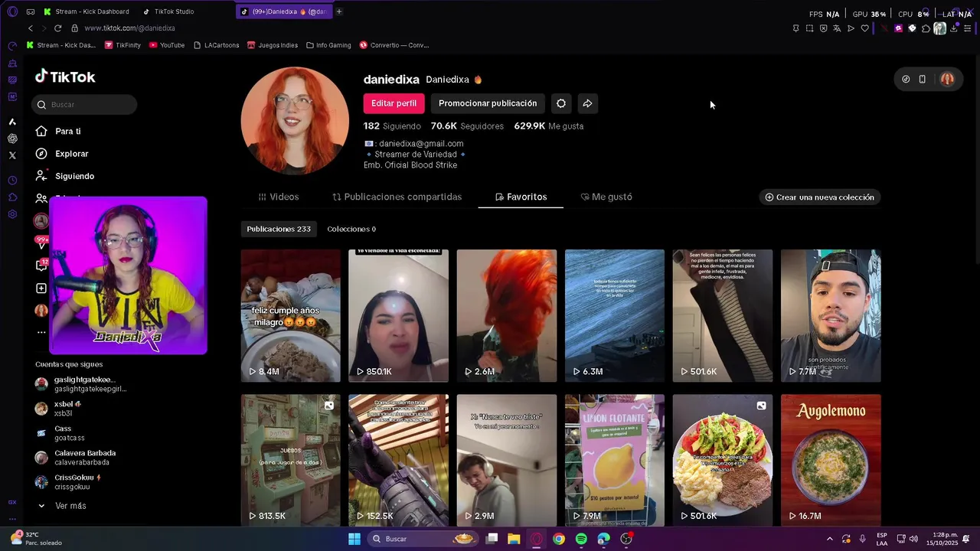Screen dimensions: 980x551
Task: Click Editar perfil button
Action: 394,103
